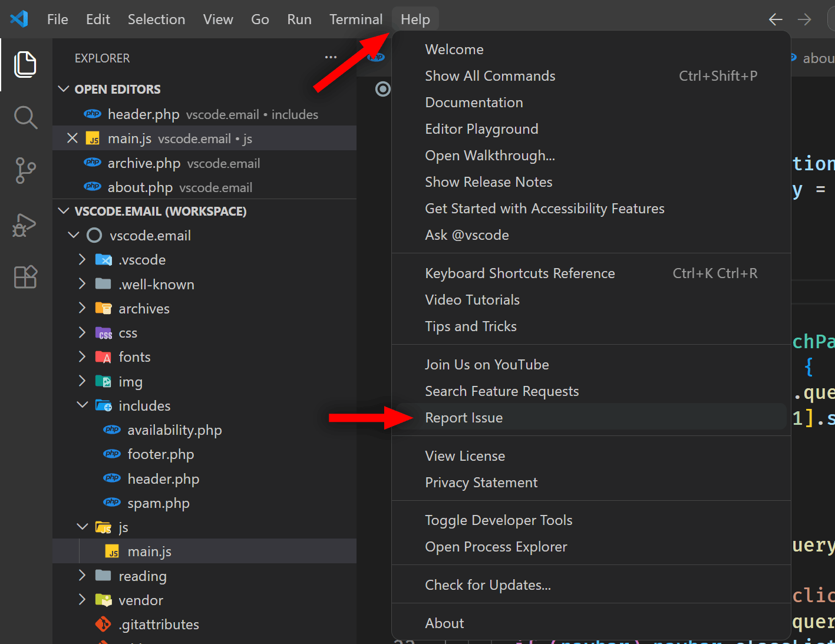Close the main.js editor tab
835x644 pixels.
coord(72,138)
